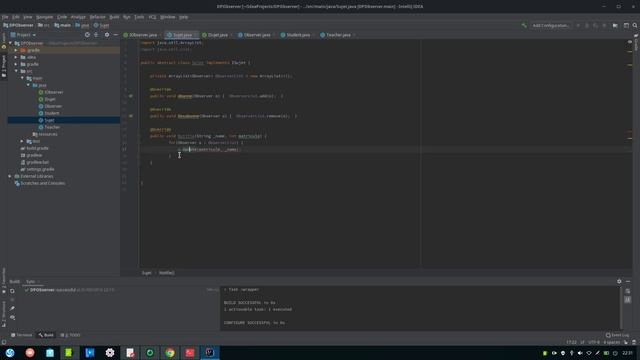Viewport: 640px width, 360px height.
Task: Open Terminal tool window
Action: coord(21,335)
